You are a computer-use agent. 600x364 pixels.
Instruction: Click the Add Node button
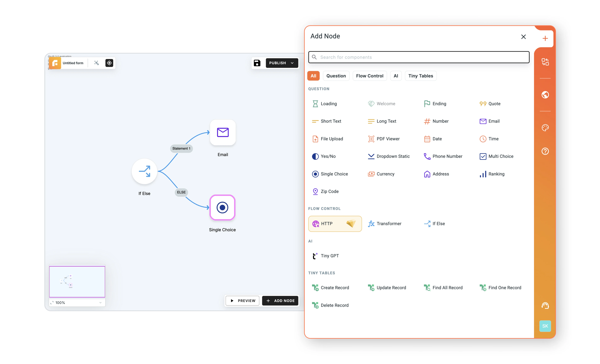point(280,300)
